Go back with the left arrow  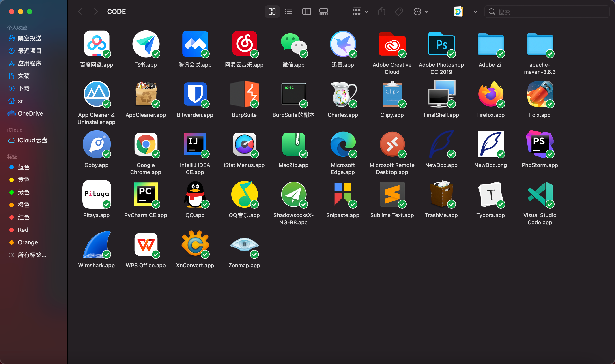pyautogui.click(x=80, y=11)
